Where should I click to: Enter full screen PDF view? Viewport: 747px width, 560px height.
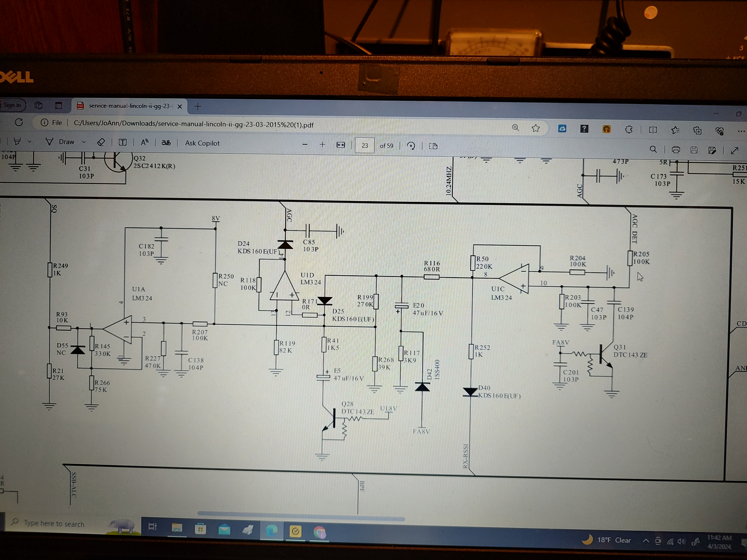click(734, 151)
